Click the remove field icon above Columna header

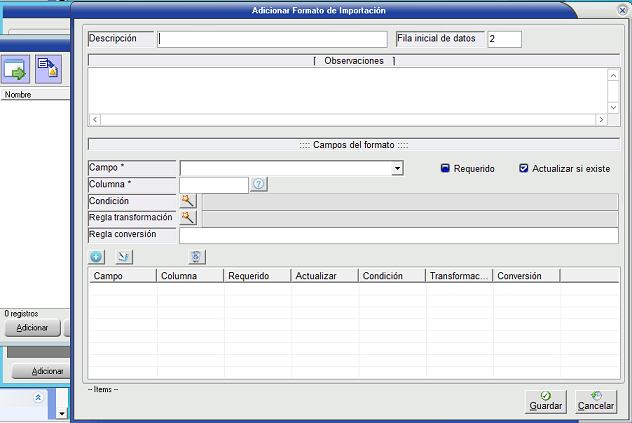click(x=197, y=257)
